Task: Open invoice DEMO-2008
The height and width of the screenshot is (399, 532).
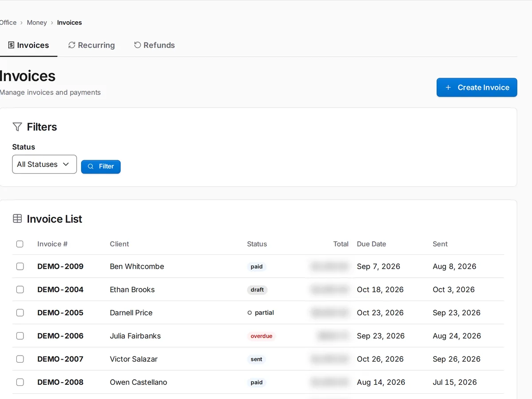Action: (60, 382)
